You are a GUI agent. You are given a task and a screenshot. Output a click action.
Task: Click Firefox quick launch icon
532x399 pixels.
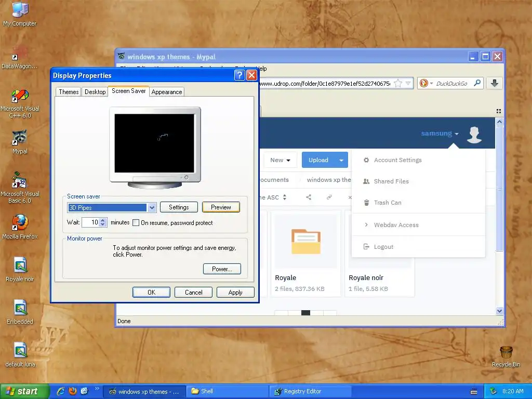point(73,391)
